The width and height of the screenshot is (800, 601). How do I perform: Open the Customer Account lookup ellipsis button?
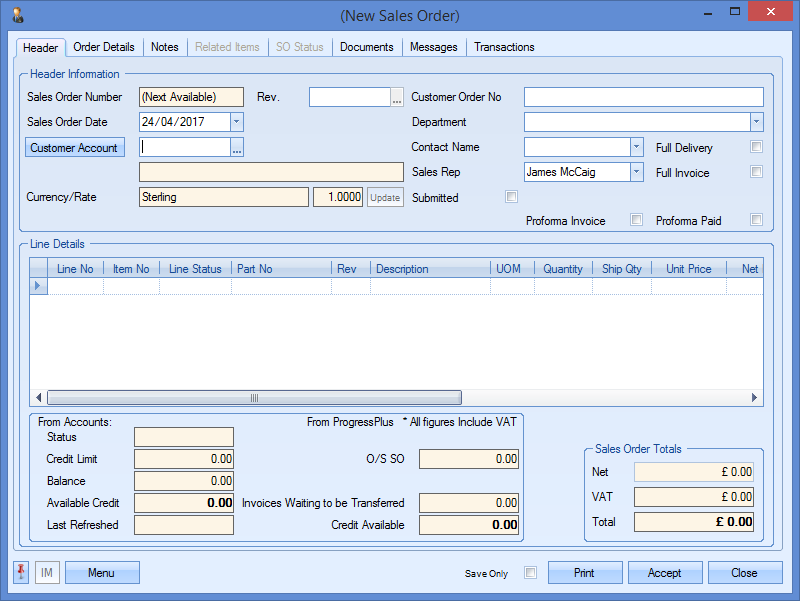(237, 148)
